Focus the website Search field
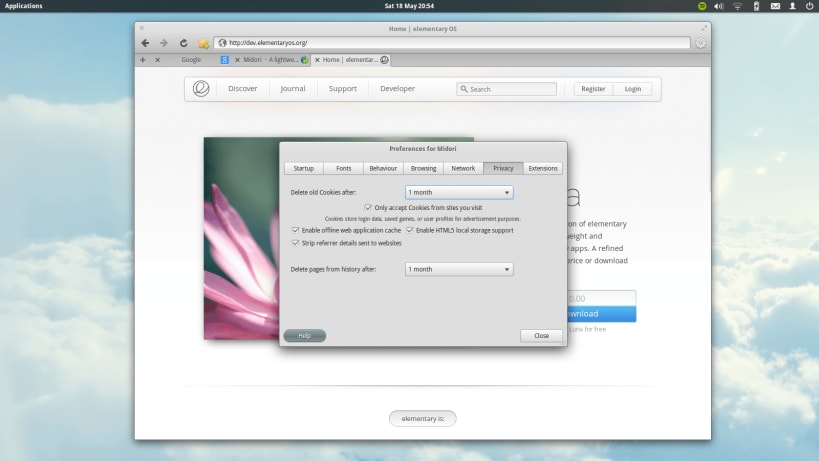Viewport: 819px width, 461px height. [507, 89]
